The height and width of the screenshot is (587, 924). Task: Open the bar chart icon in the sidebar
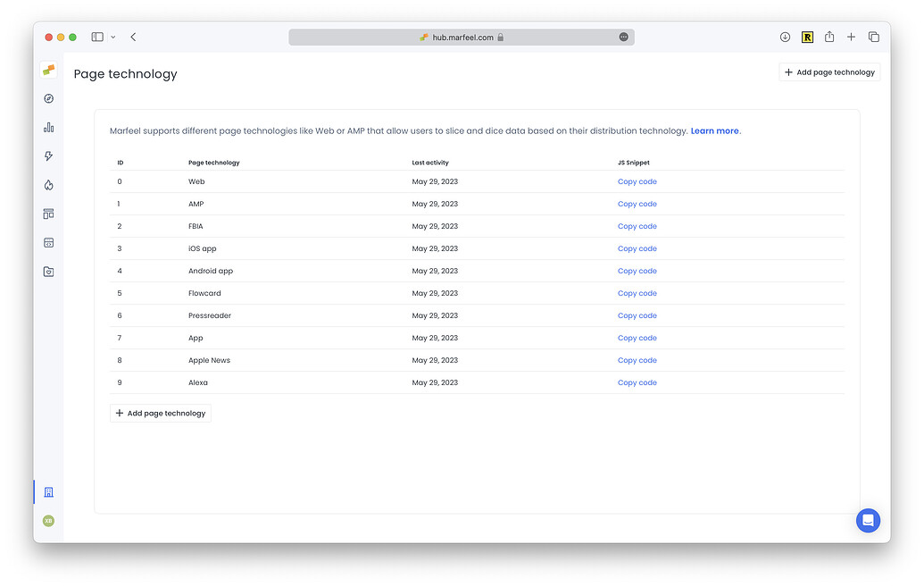click(x=48, y=127)
